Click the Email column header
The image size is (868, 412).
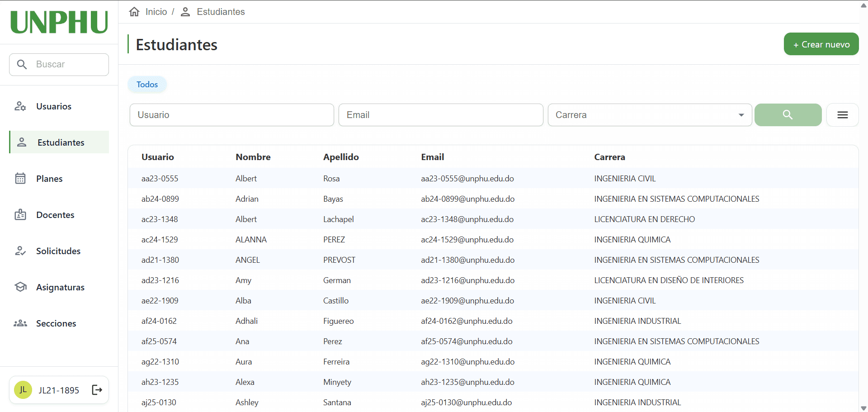(x=433, y=157)
